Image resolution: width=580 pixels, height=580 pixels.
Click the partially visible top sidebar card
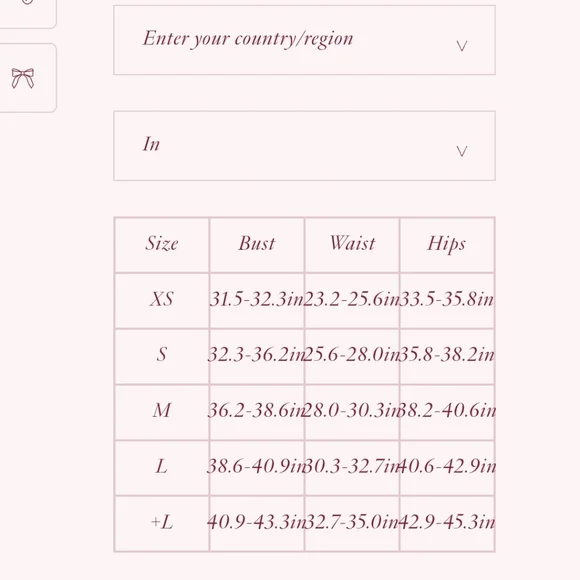coord(28,14)
